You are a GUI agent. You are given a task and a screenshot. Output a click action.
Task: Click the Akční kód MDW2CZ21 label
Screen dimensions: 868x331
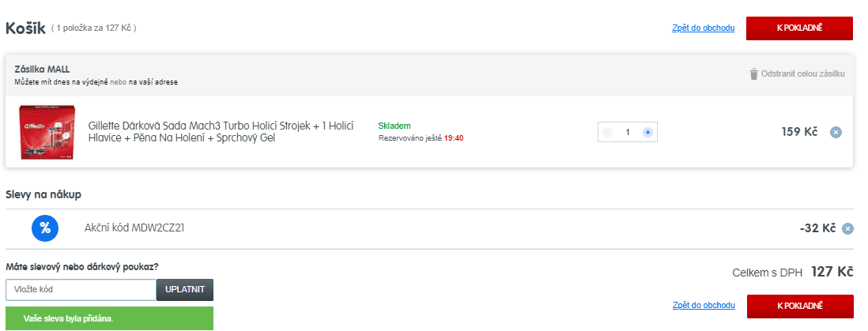[x=134, y=228]
